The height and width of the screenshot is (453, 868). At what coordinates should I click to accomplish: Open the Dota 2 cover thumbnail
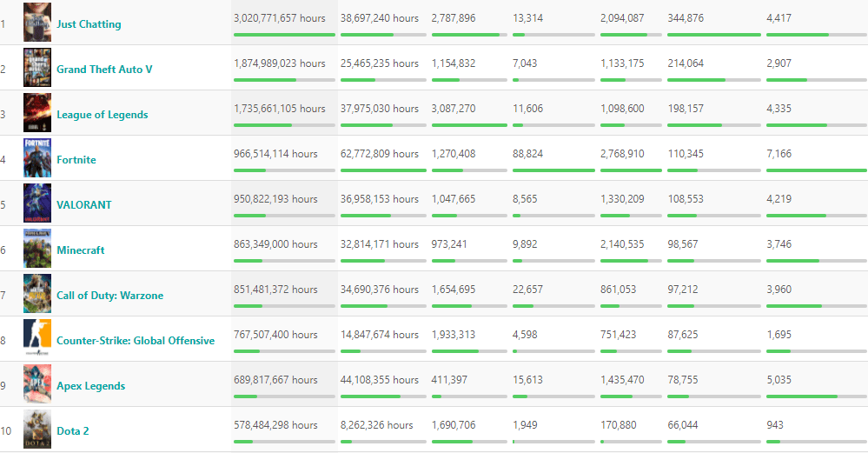[36, 430]
